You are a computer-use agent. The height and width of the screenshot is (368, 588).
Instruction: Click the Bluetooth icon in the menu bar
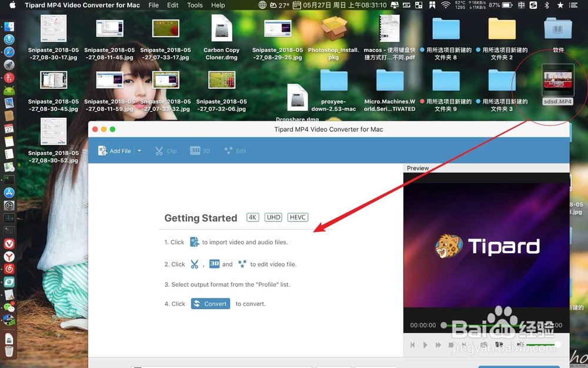click(547, 5)
